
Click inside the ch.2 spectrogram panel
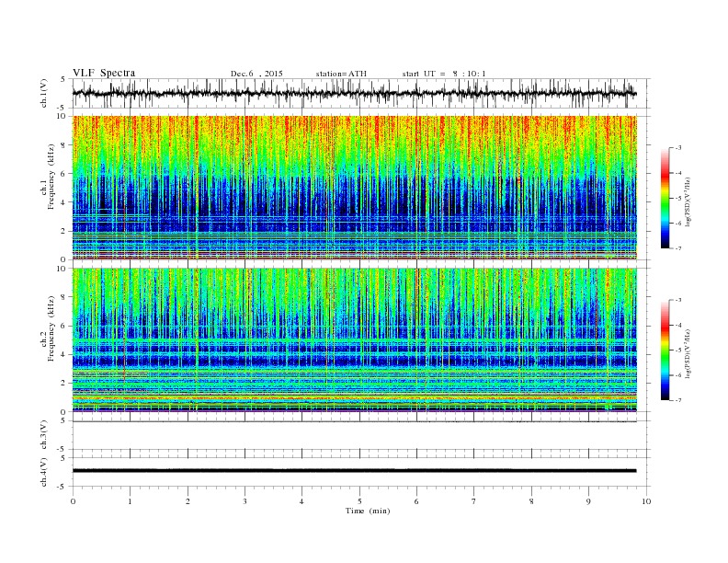coord(354,339)
